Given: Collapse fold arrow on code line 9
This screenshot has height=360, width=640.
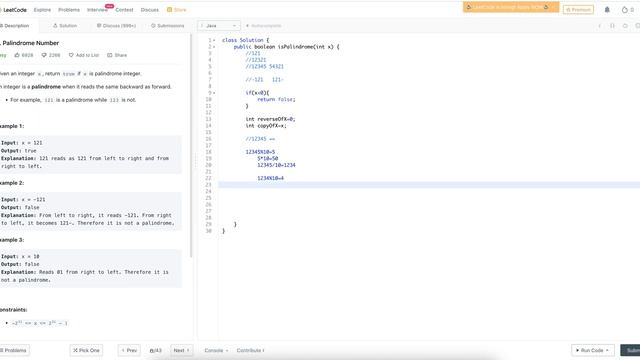Looking at the screenshot, I should coord(214,93).
